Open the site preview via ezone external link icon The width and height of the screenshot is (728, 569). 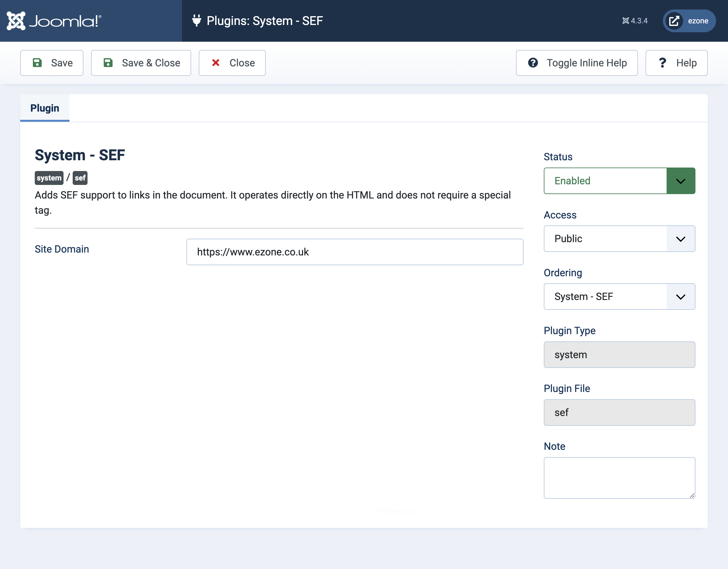(x=674, y=21)
